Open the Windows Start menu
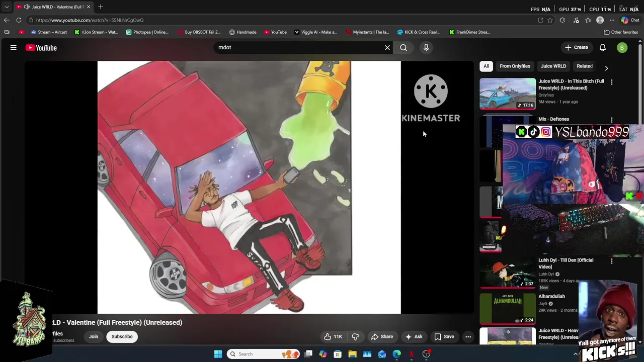The image size is (644, 362). (x=218, y=354)
